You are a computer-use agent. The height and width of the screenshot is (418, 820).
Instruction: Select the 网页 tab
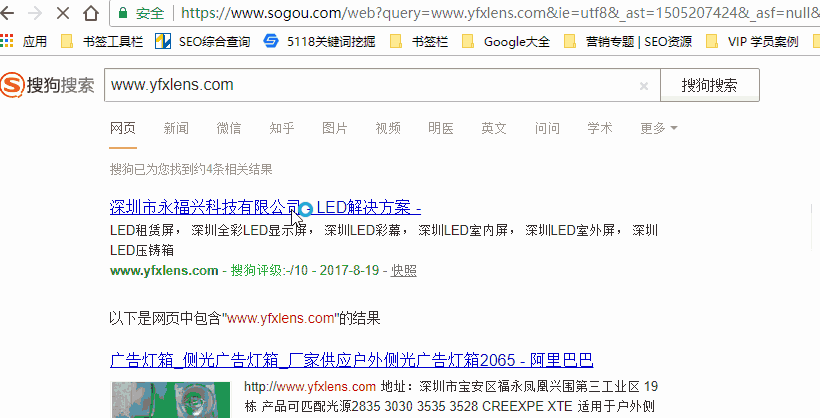point(123,128)
